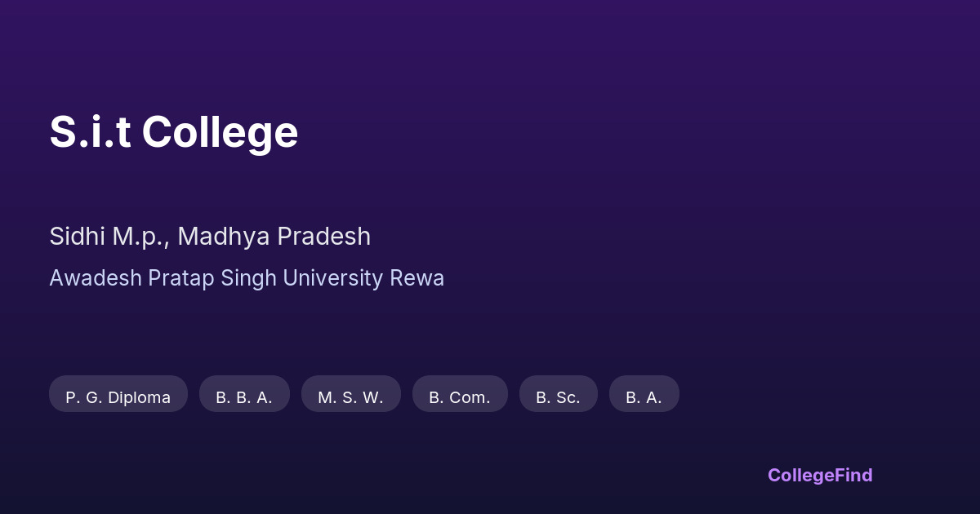Viewport: 980px width, 514px height.
Task: Select the B. Com. course pill
Action: tap(460, 397)
